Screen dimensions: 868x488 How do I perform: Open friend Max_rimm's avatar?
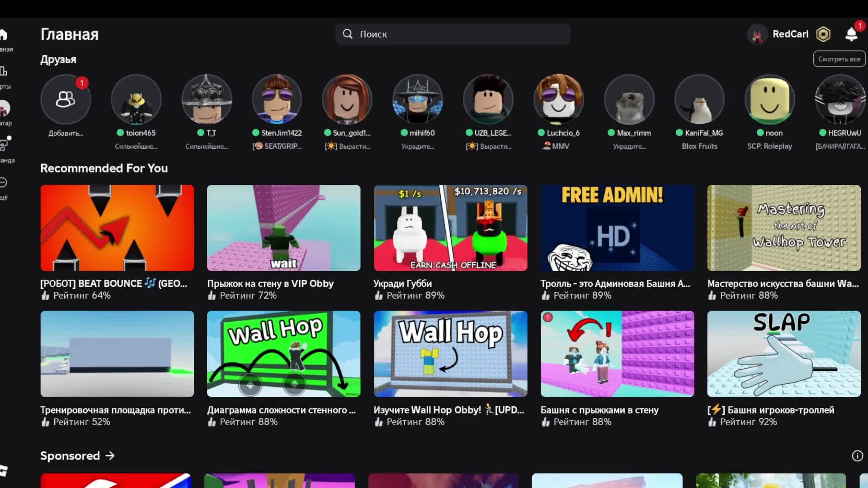pos(629,99)
